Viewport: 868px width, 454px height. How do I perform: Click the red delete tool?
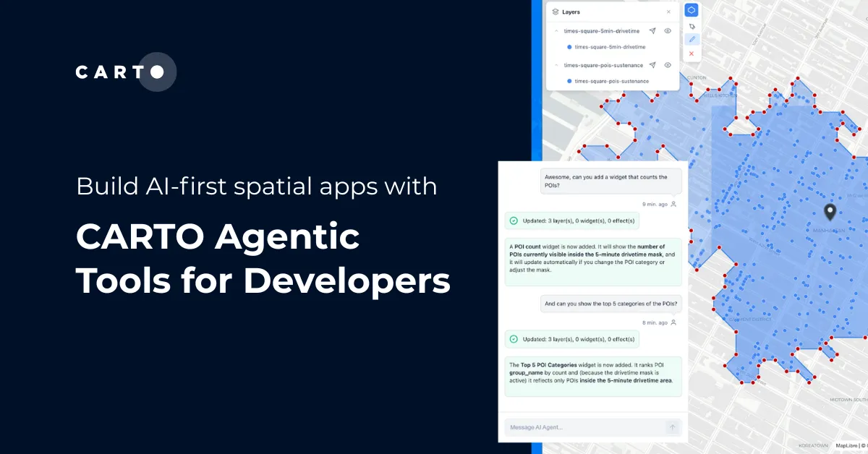[x=691, y=53]
